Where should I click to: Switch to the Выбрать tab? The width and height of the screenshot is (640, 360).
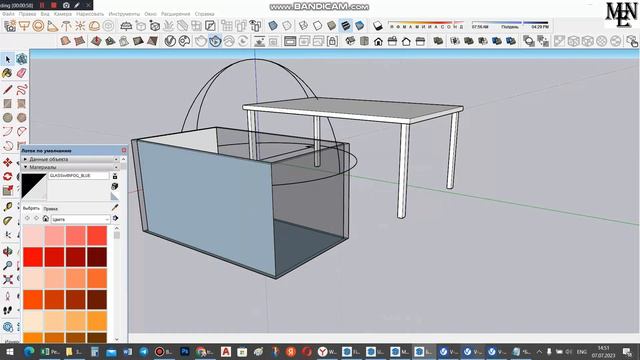[31, 208]
